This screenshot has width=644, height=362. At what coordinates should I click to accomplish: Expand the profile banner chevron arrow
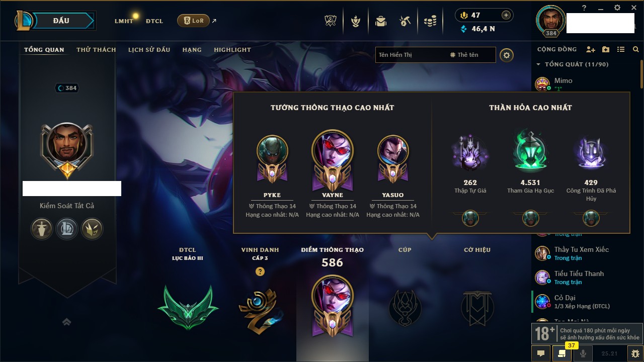click(x=67, y=322)
